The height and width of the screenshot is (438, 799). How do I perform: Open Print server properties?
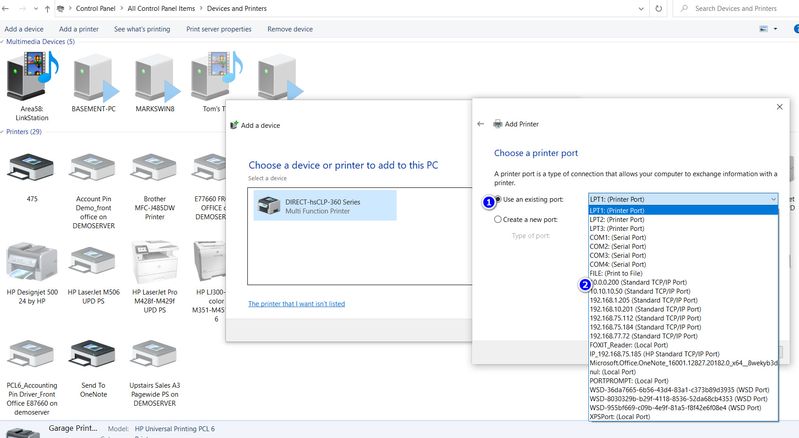pyautogui.click(x=218, y=29)
